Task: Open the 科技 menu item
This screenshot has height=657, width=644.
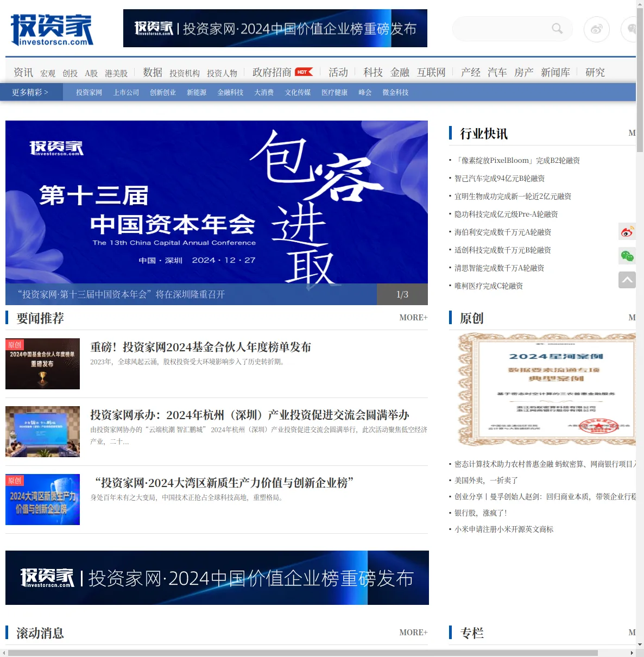Action: pyautogui.click(x=373, y=72)
